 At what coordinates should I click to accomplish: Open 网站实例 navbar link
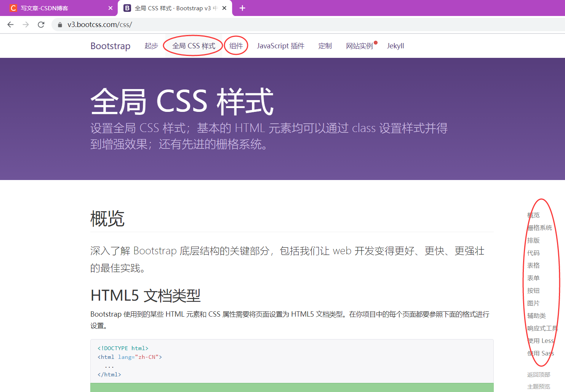[x=359, y=46]
